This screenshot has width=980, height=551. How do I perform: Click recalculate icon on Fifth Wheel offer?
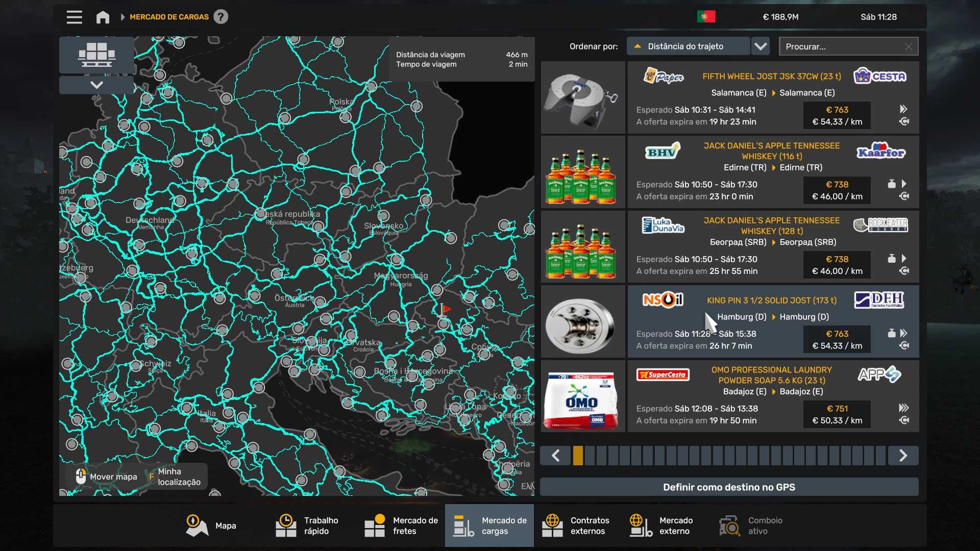(x=903, y=121)
